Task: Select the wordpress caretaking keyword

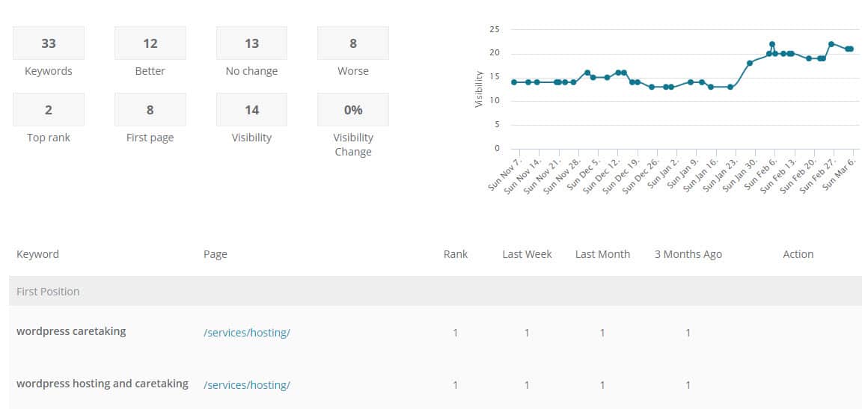Action: [71, 331]
